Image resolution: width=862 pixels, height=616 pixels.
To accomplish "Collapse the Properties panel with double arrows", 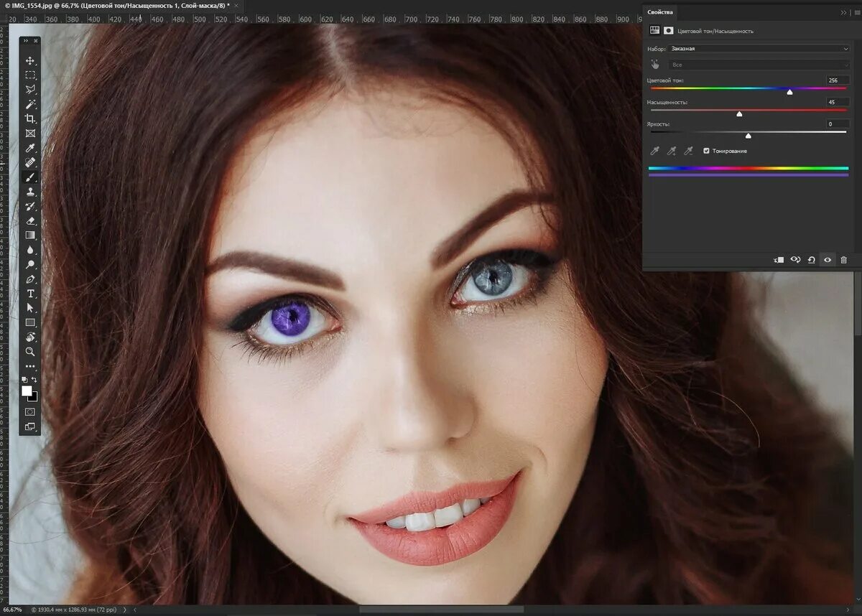I will click(844, 12).
